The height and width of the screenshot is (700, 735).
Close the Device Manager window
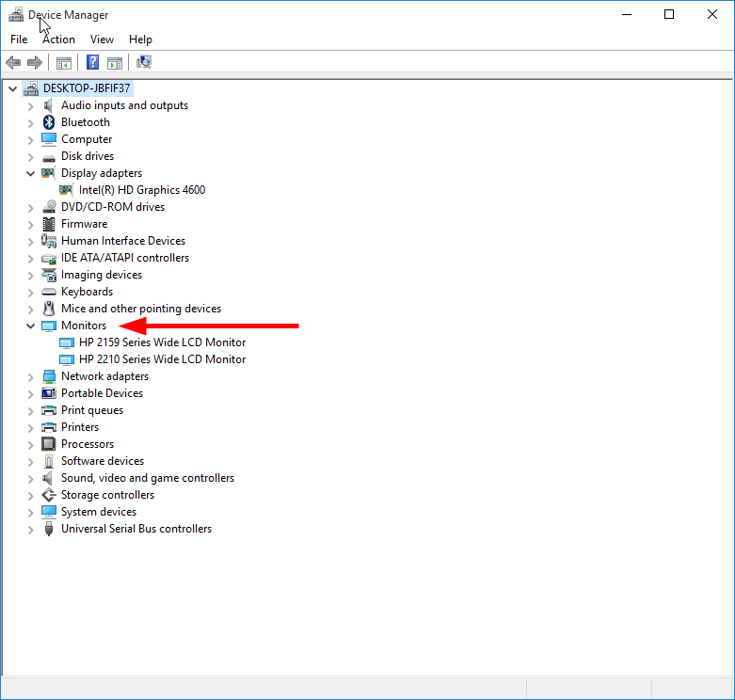712,14
